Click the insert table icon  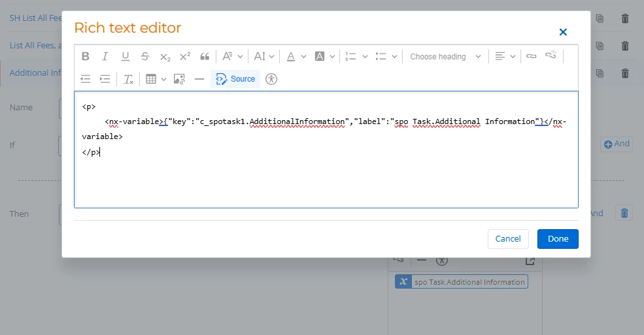coord(151,79)
